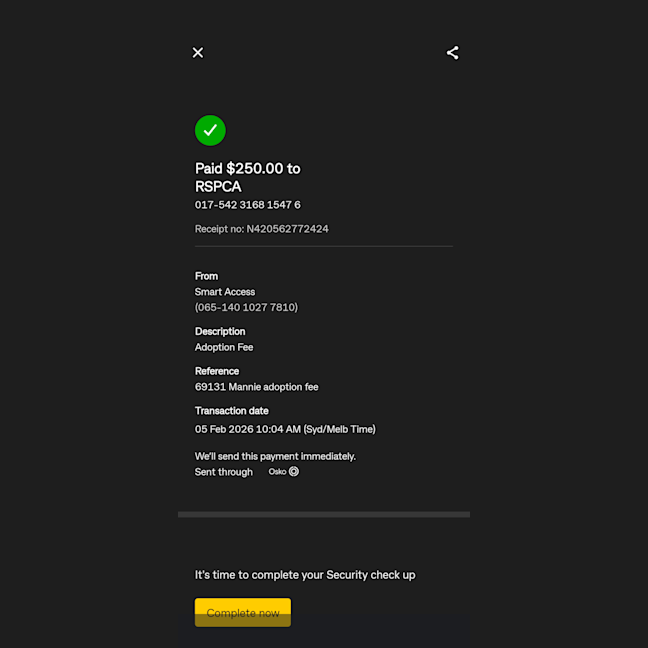Click the 'Sent through' label
The image size is (648, 648).
224,472
